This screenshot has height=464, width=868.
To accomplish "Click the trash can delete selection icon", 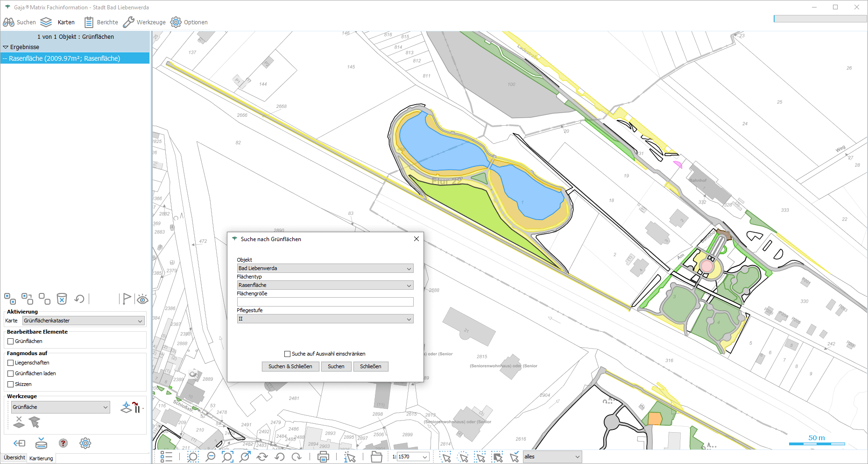I will [x=62, y=299].
